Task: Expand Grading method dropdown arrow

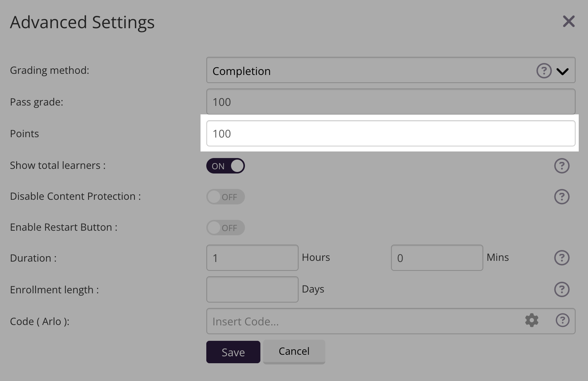Action: [x=562, y=71]
